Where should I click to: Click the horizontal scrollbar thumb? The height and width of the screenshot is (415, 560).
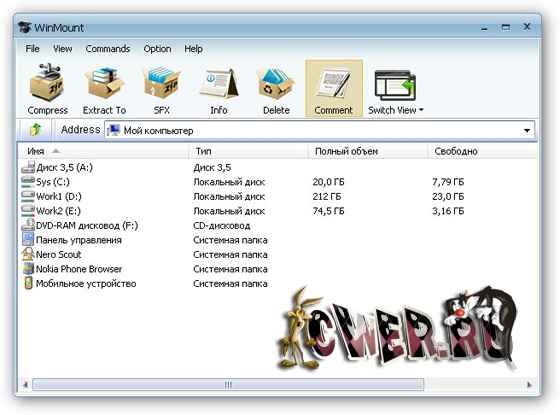pyautogui.click(x=228, y=385)
